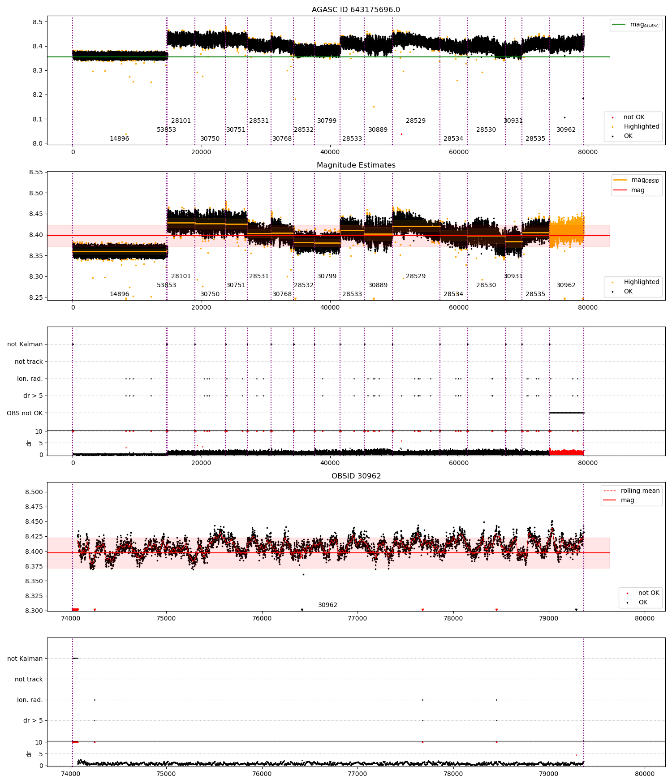Click OBSID label 14896 in AGASC plot
Image resolution: width=672 pixels, height=784 pixels.
click(119, 139)
